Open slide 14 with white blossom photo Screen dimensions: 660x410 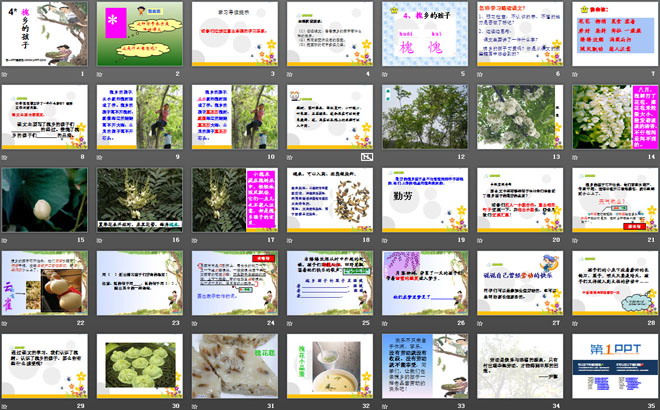[612, 117]
